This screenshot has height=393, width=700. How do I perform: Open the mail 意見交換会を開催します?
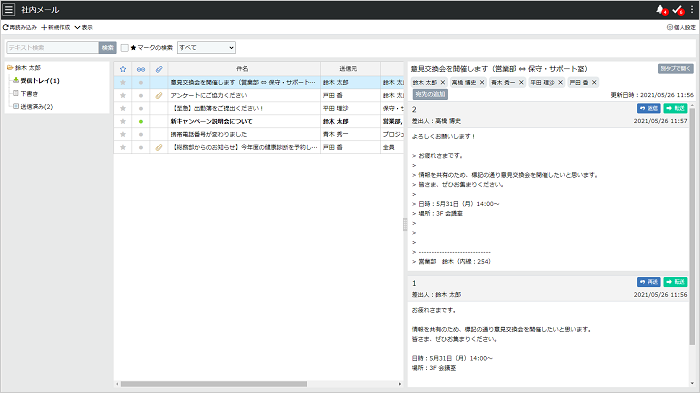243,82
